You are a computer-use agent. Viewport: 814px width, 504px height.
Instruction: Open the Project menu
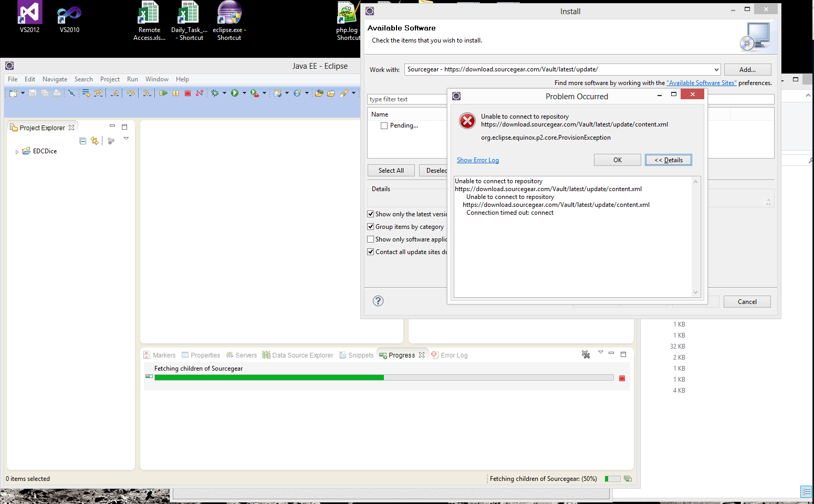click(110, 79)
